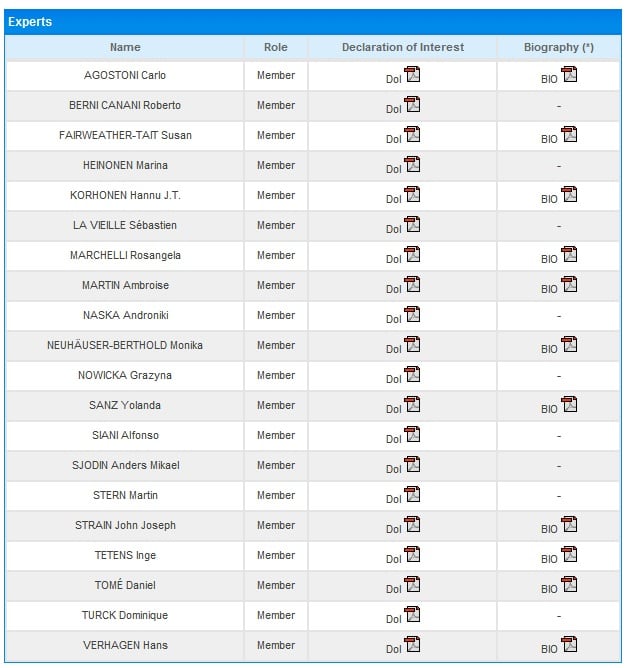Open the BIO PDF icon for NEUHÄUSER-BERTHOLD Monika
This screenshot has width=629, height=668.
click(569, 344)
